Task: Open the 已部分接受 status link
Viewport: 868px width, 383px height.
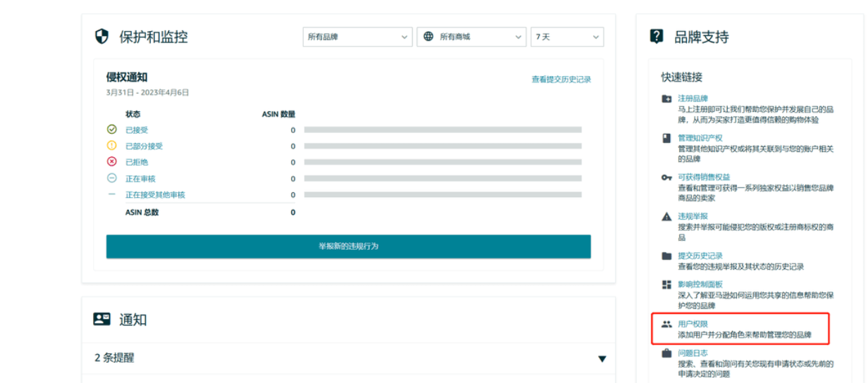Action: (x=144, y=146)
